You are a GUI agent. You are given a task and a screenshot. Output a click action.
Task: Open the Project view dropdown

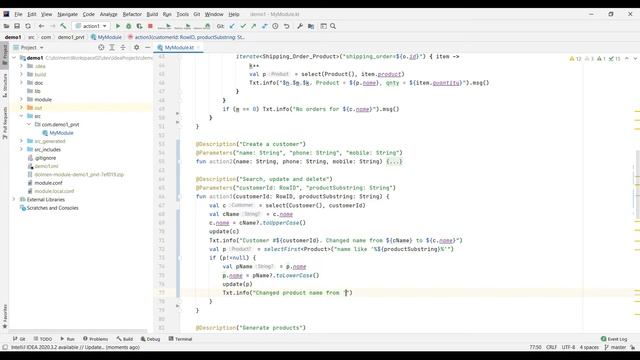click(x=29, y=48)
